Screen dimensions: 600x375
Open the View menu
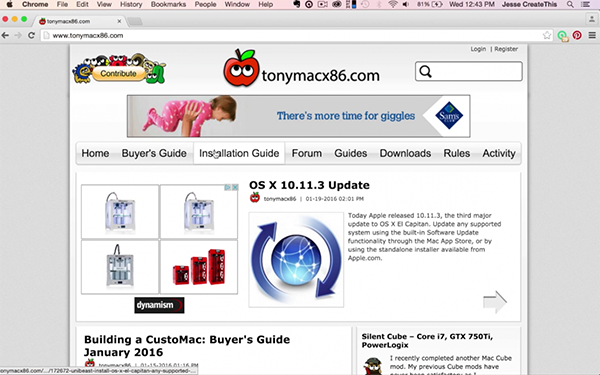104,5
